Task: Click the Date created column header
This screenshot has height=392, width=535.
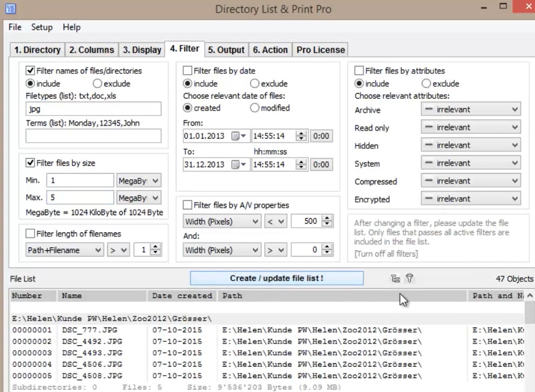Action: tap(182, 296)
